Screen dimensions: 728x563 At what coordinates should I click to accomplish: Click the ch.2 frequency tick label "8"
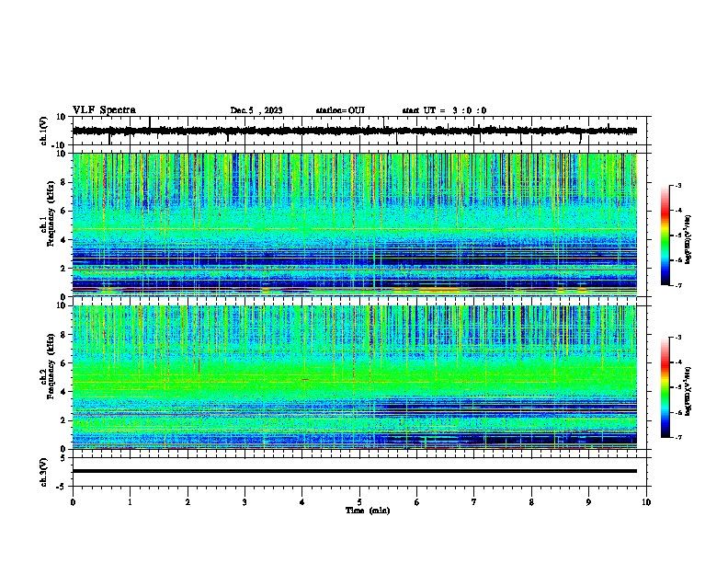tap(63, 335)
